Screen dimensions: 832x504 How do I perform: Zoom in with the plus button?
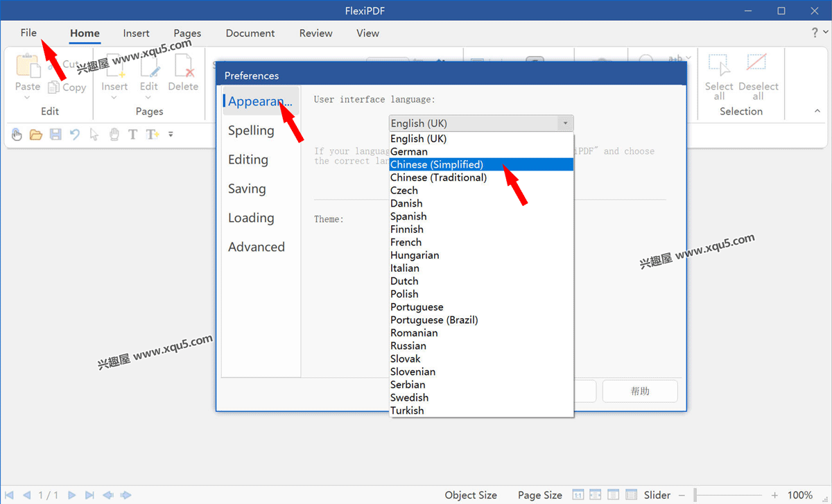tap(774, 495)
